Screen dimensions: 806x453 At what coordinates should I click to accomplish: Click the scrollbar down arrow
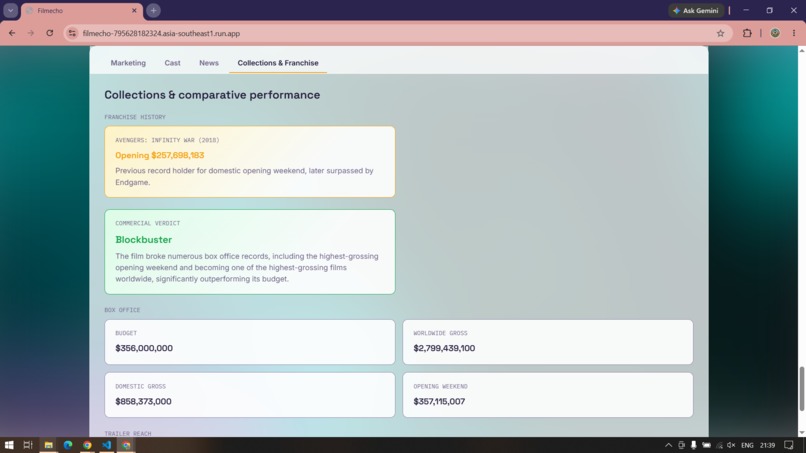801,432
